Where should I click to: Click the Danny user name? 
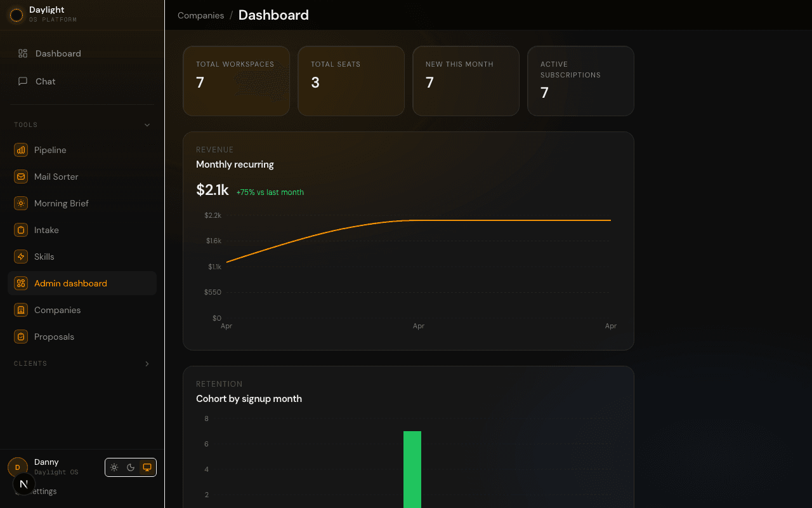click(46, 462)
